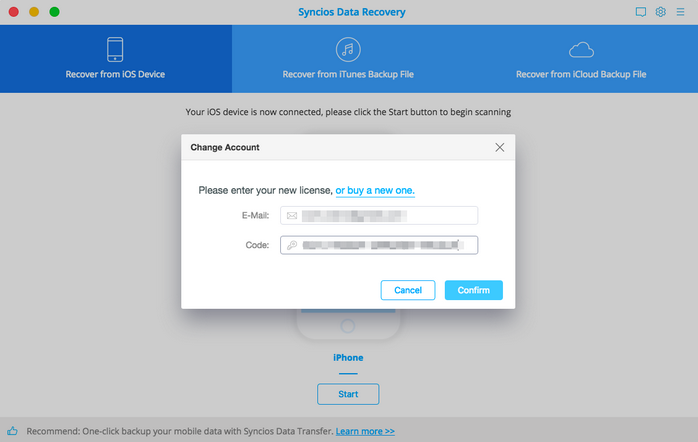Switch to Recover from iCloud Backup File
This screenshot has width=698, height=442.
pos(581,58)
